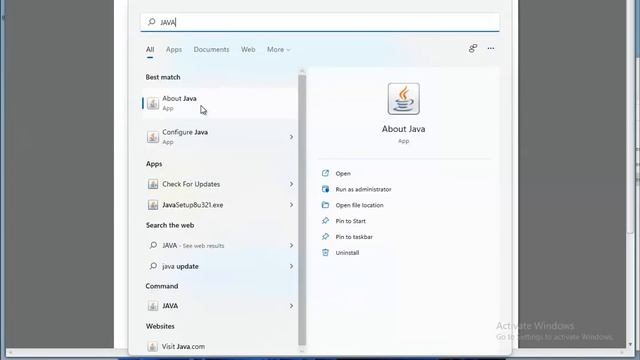This screenshot has width=640, height=360.
Task: Click the Configure Java app icon
Action: (x=153, y=137)
